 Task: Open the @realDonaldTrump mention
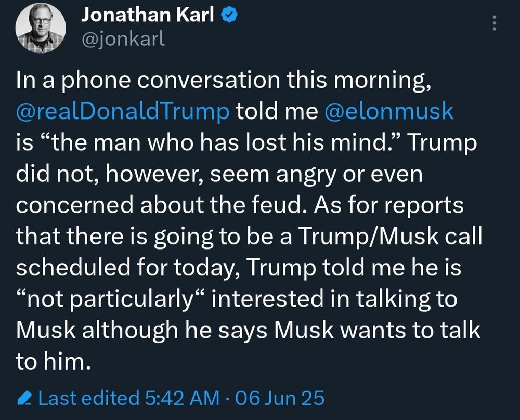(123, 112)
